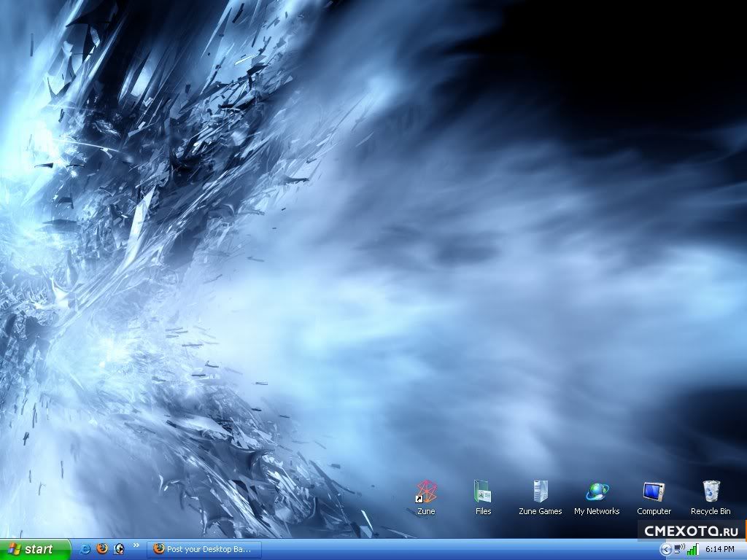This screenshot has width=747, height=560.
Task: Click the wireless signal strength tray icon
Action: click(692, 549)
